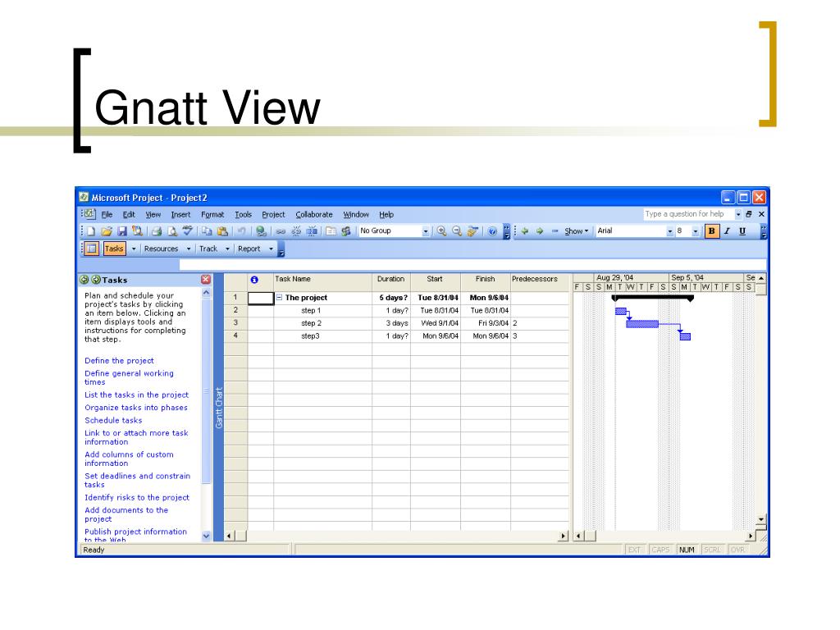Click the Tasks pane scroll-down arrow
The height and width of the screenshot is (630, 840).
click(x=206, y=536)
